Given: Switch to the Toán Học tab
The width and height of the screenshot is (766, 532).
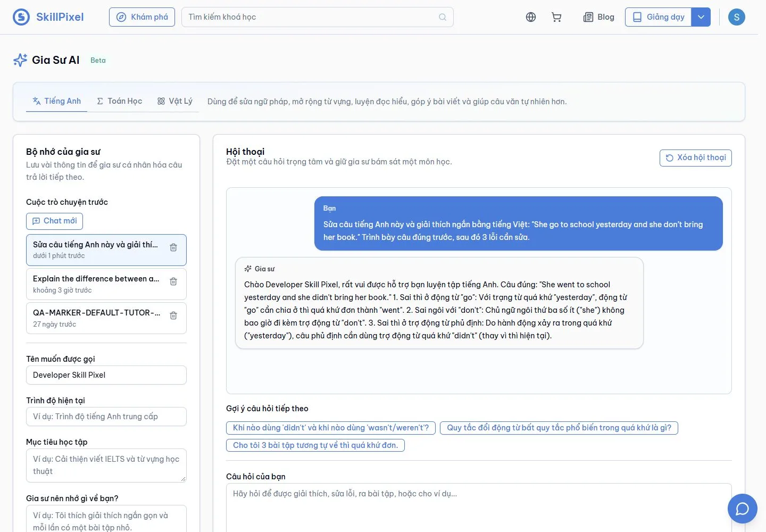Looking at the screenshot, I should (x=120, y=101).
